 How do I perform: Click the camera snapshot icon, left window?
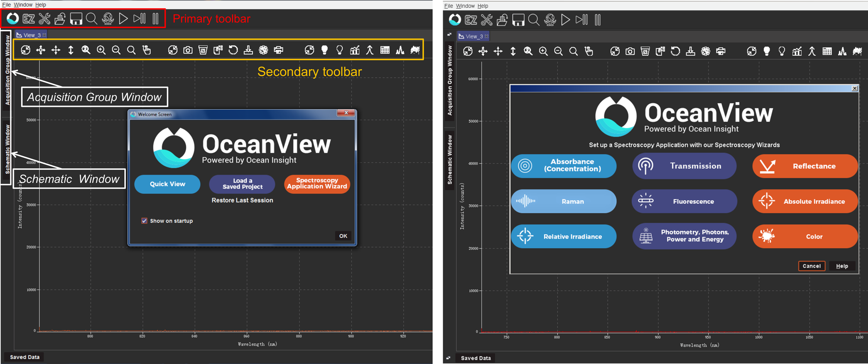tap(188, 50)
